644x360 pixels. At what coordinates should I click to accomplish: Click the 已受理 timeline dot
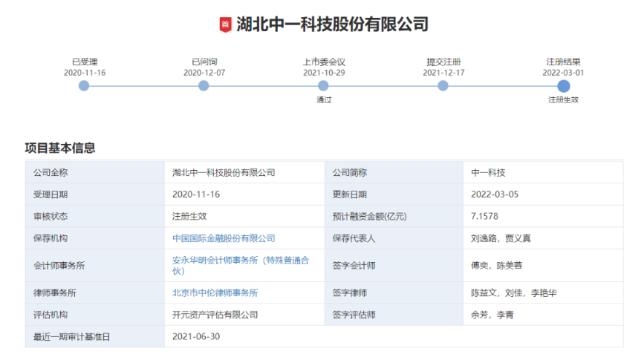pos(84,86)
